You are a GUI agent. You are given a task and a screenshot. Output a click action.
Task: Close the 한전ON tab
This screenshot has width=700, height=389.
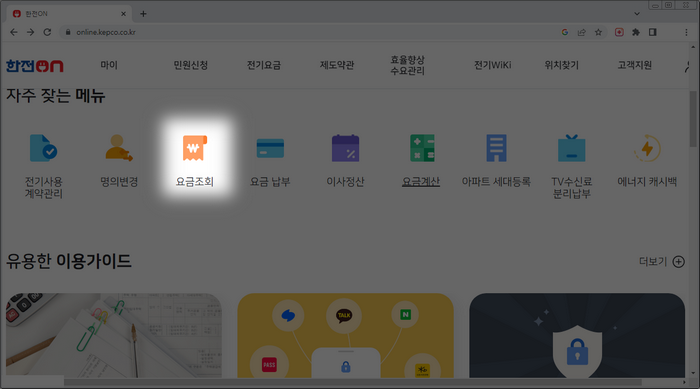(123, 14)
